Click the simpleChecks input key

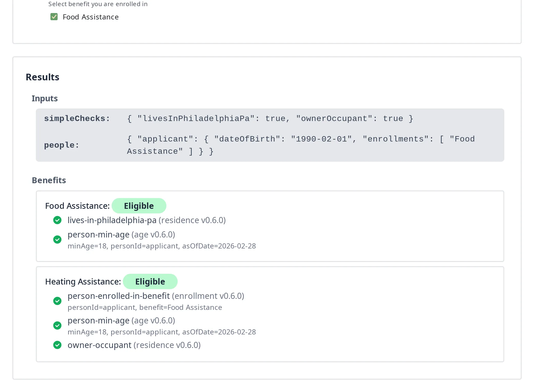[x=77, y=118]
